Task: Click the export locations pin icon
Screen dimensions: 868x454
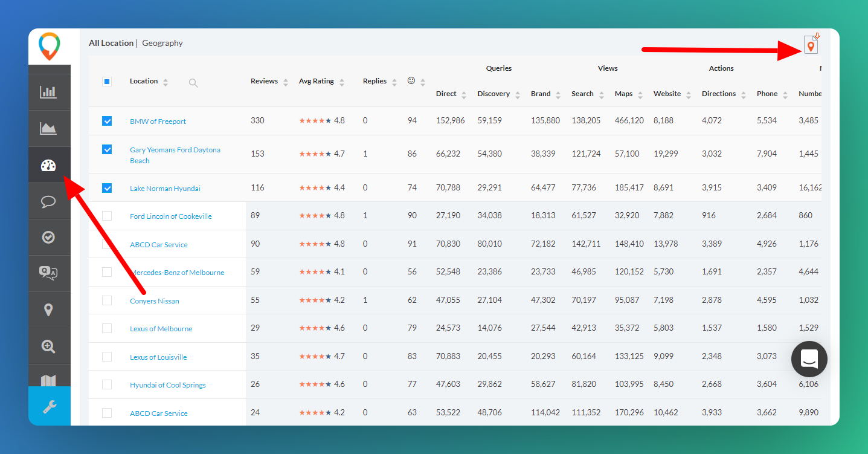Action: [811, 44]
